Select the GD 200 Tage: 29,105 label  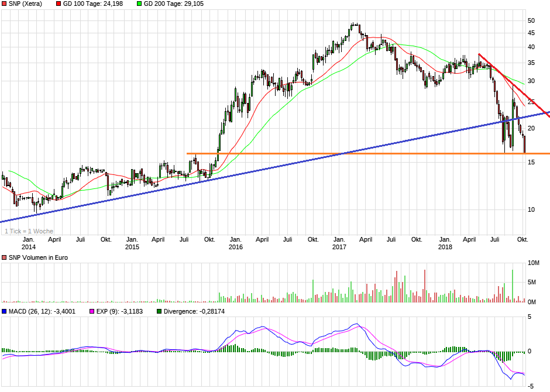point(174,4)
